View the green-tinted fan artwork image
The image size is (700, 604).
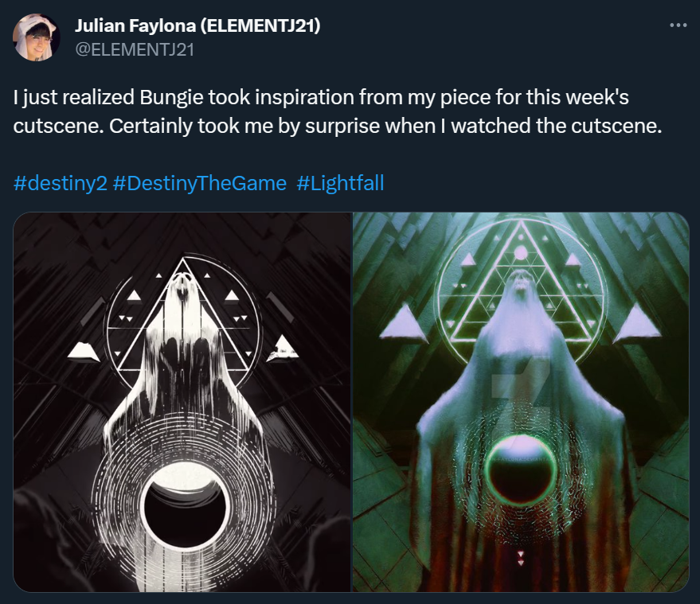click(521, 402)
